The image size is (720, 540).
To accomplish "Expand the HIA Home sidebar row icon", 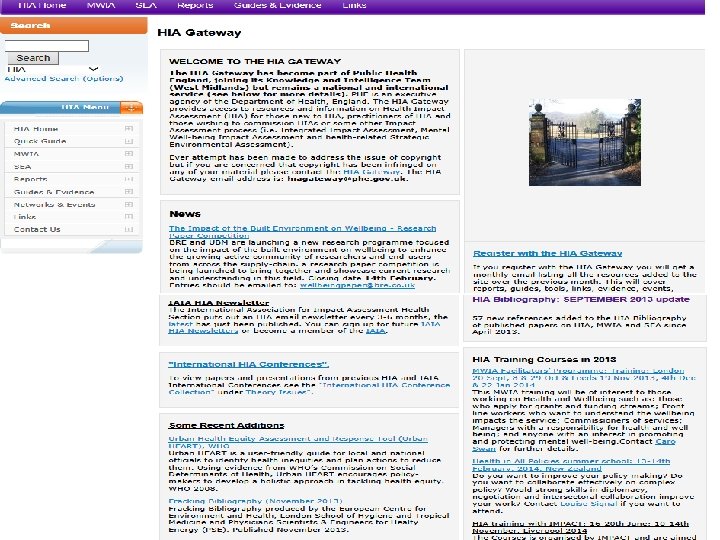I will pos(129,129).
